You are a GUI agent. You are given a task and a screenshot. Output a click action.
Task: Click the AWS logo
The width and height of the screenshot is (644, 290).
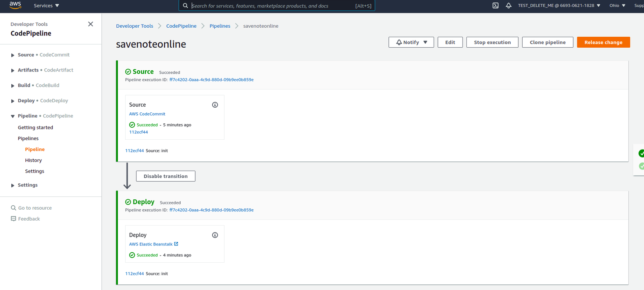coord(15,5)
